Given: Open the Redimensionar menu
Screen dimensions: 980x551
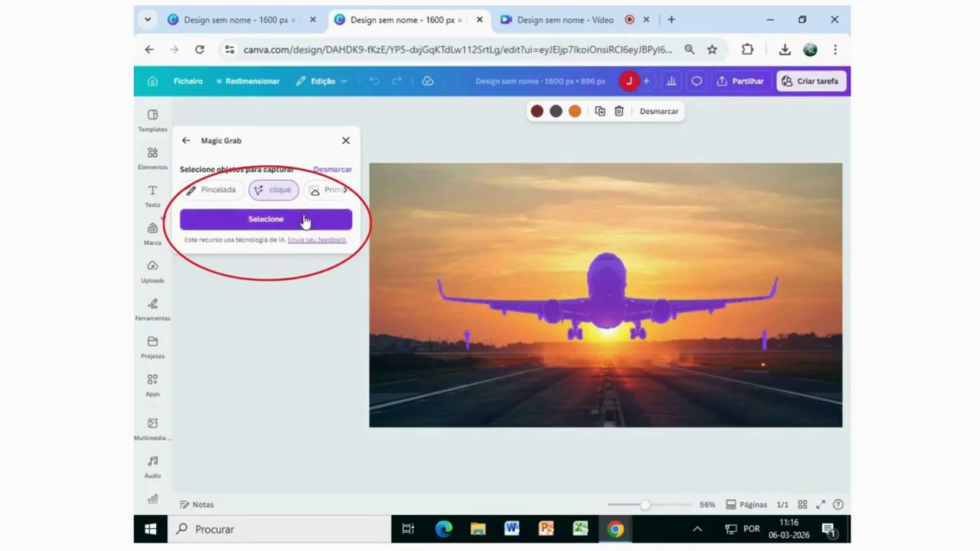Looking at the screenshot, I should (247, 81).
